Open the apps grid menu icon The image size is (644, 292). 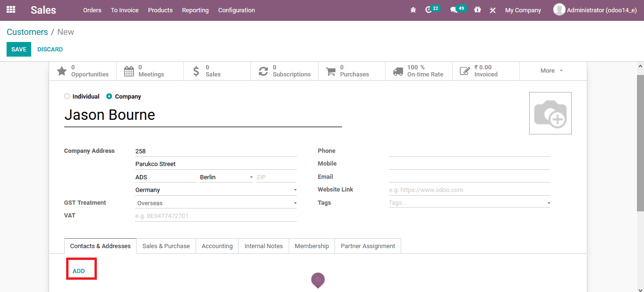pyautogui.click(x=11, y=9)
